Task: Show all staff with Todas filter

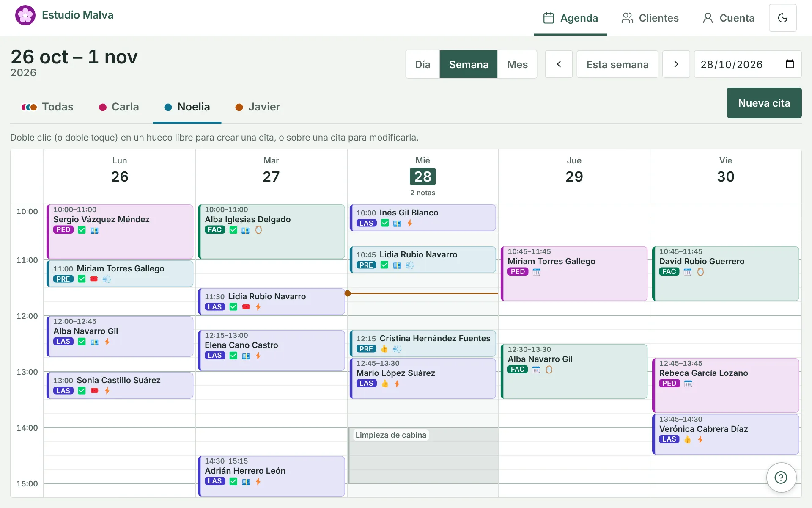Action: [47, 107]
